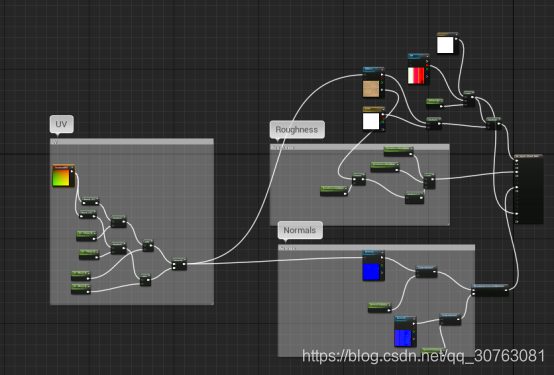
Task: Select the three-input lerp node in Roughness box
Action: pos(429,181)
